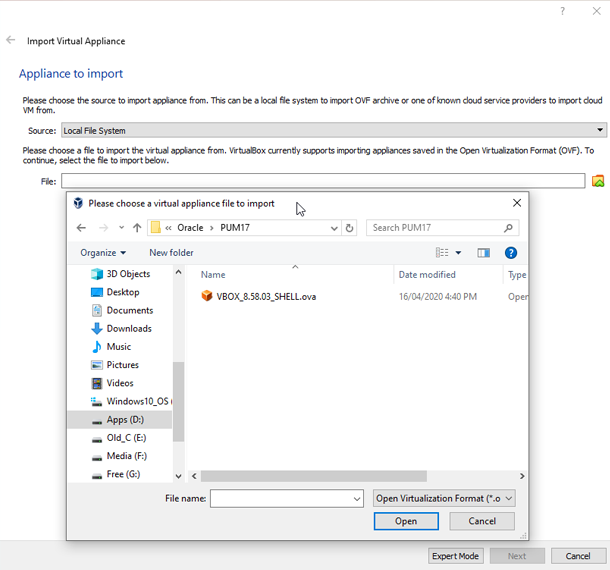Select Free (G:) drive
This screenshot has width=610, height=570.
click(x=123, y=474)
